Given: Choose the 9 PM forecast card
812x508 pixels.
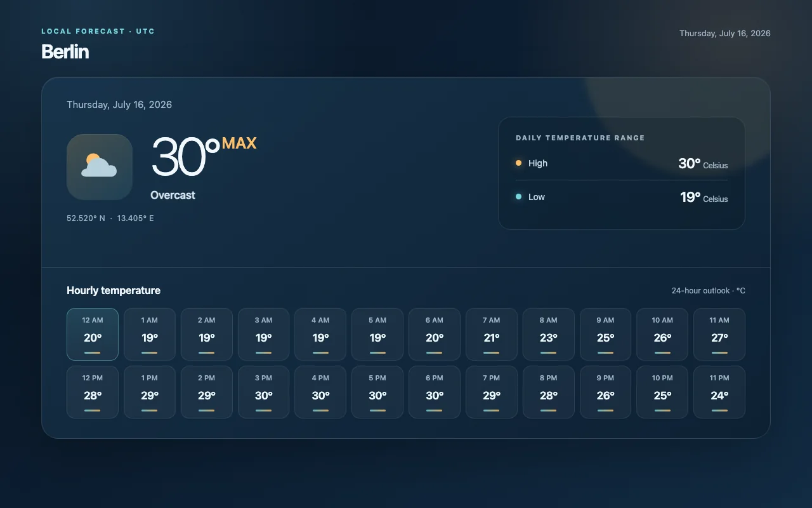Looking at the screenshot, I should coord(605,392).
